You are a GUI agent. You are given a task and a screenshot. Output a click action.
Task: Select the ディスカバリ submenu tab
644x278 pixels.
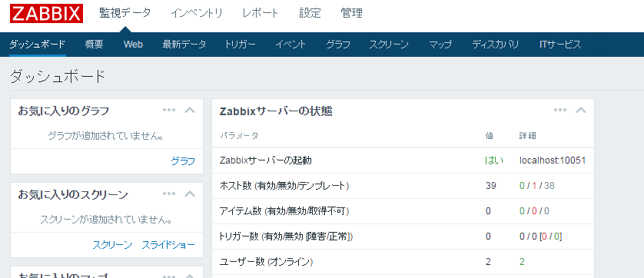[x=496, y=45]
